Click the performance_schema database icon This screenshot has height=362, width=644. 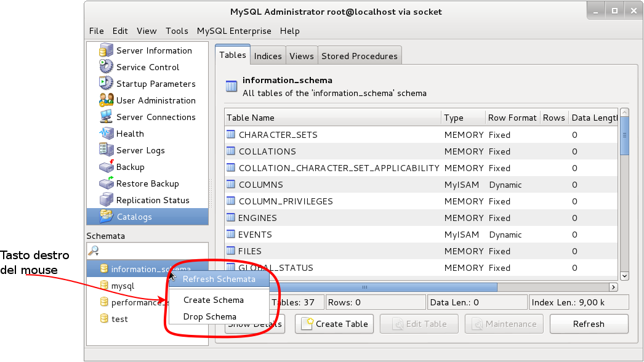click(x=104, y=302)
